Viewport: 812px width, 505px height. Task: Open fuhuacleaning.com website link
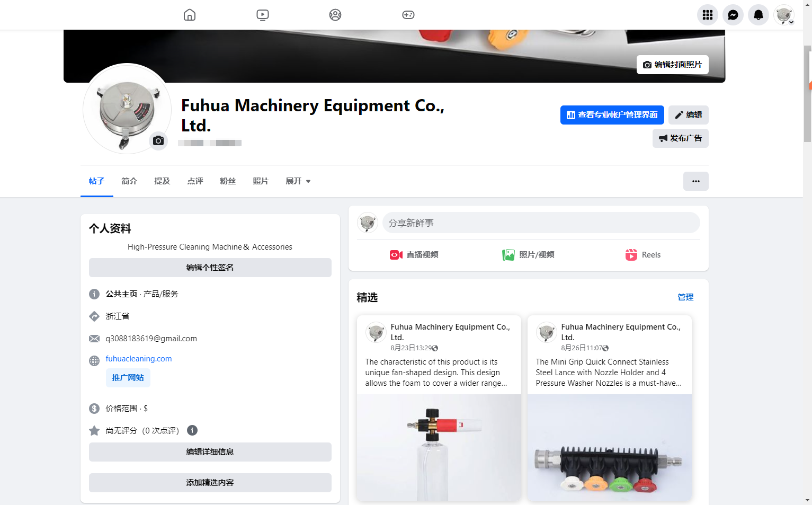point(139,359)
